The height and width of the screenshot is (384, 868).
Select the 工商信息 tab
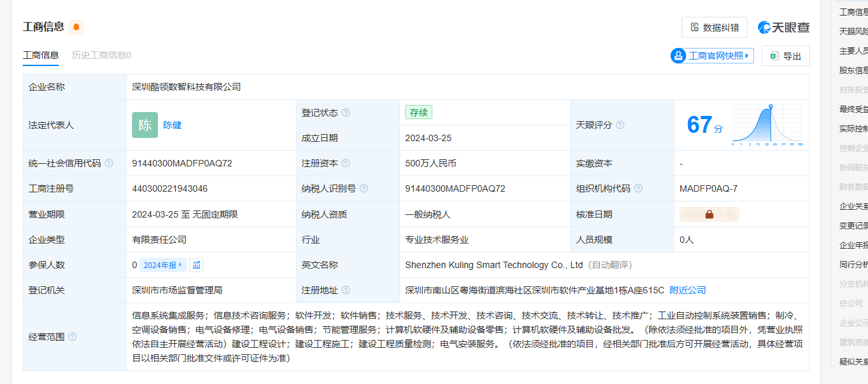[x=41, y=55]
